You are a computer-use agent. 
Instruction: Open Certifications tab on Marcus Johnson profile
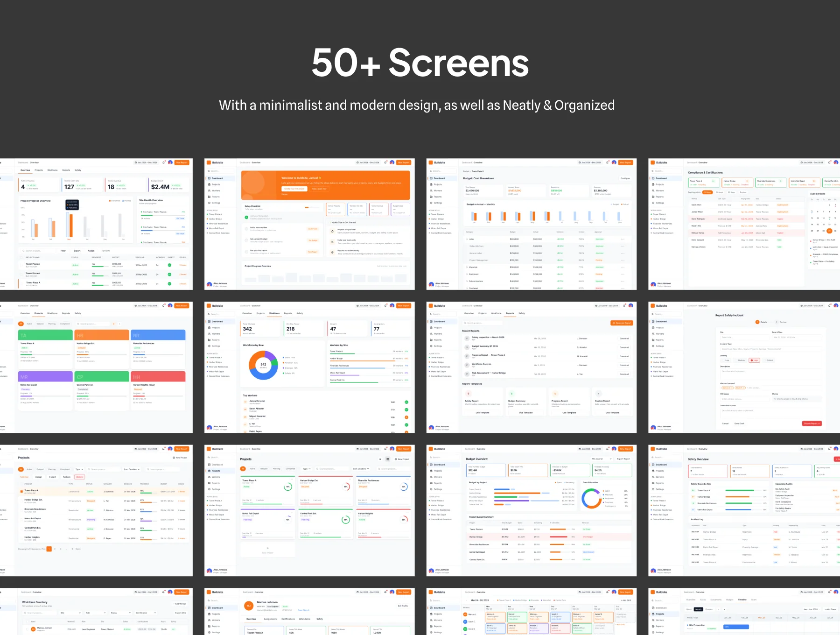tap(288, 619)
